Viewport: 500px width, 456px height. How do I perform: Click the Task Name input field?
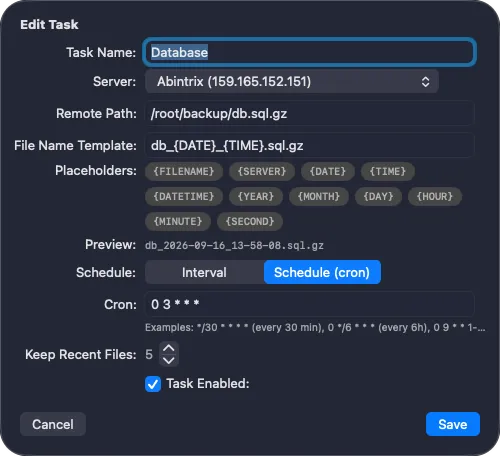[x=309, y=52]
